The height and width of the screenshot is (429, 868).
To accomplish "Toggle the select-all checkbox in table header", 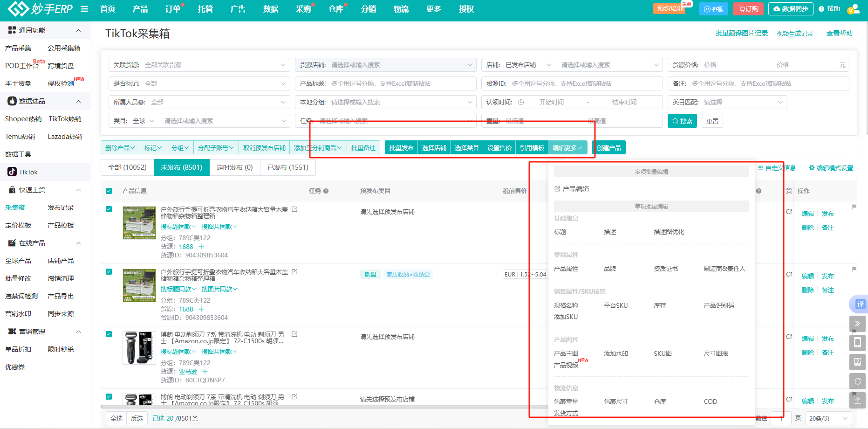I will [109, 191].
